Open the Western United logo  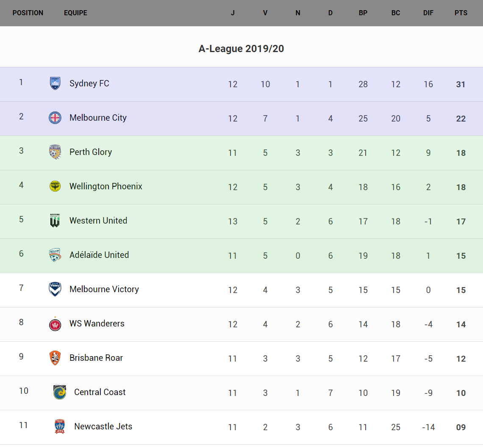pyautogui.click(x=55, y=221)
